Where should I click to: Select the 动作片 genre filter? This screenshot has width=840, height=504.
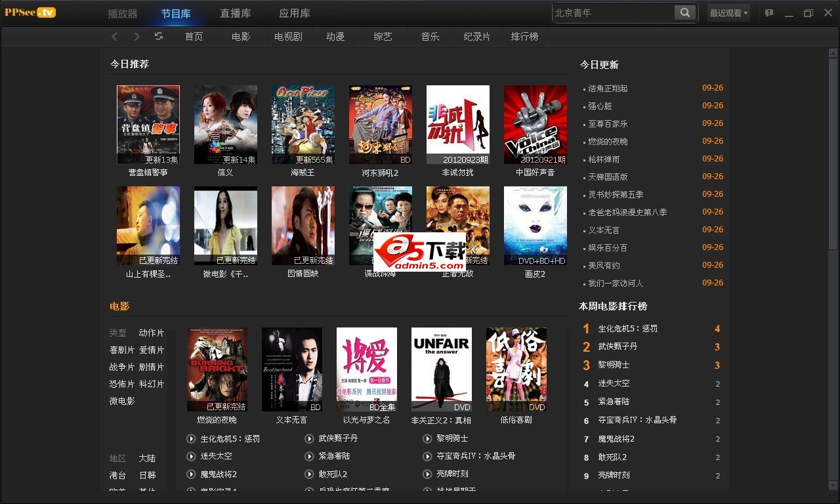click(152, 333)
